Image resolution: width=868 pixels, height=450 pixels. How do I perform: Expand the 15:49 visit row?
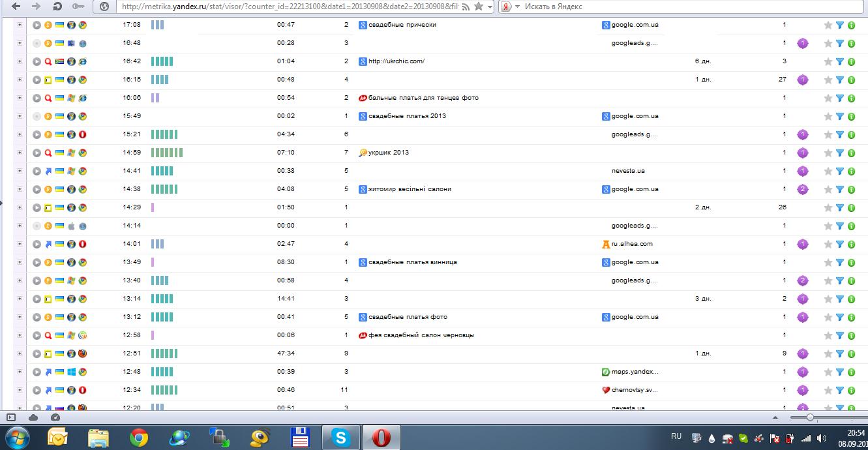pos(20,116)
